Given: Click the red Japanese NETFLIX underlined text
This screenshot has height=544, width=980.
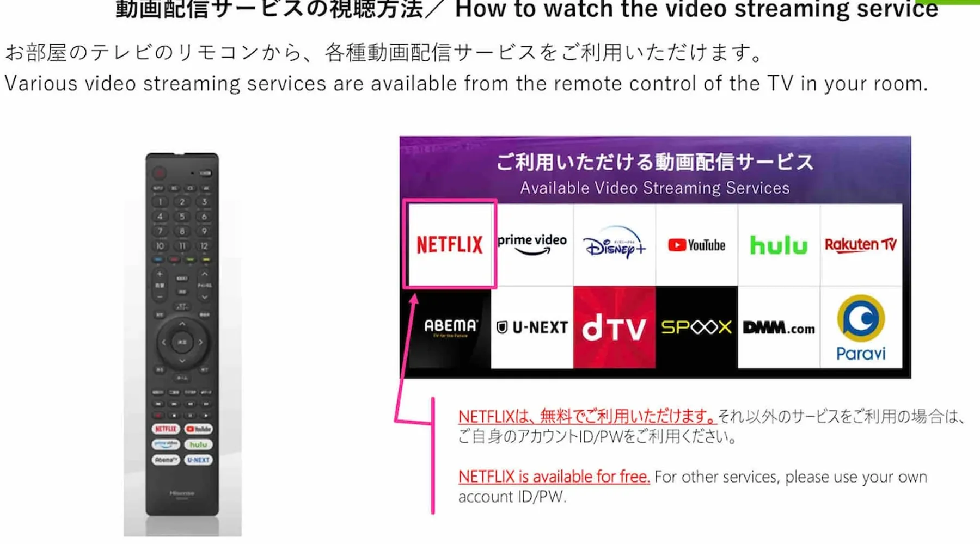Looking at the screenshot, I should click(587, 417).
